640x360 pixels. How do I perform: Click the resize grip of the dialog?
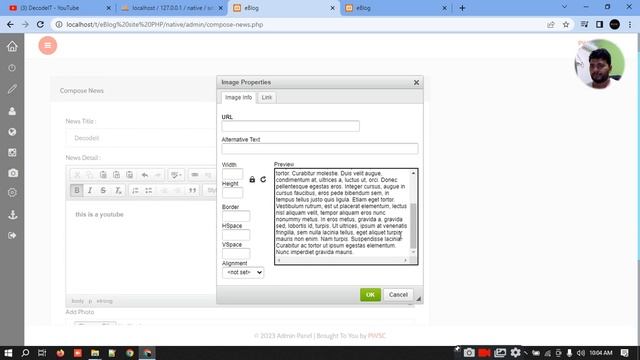[418, 299]
